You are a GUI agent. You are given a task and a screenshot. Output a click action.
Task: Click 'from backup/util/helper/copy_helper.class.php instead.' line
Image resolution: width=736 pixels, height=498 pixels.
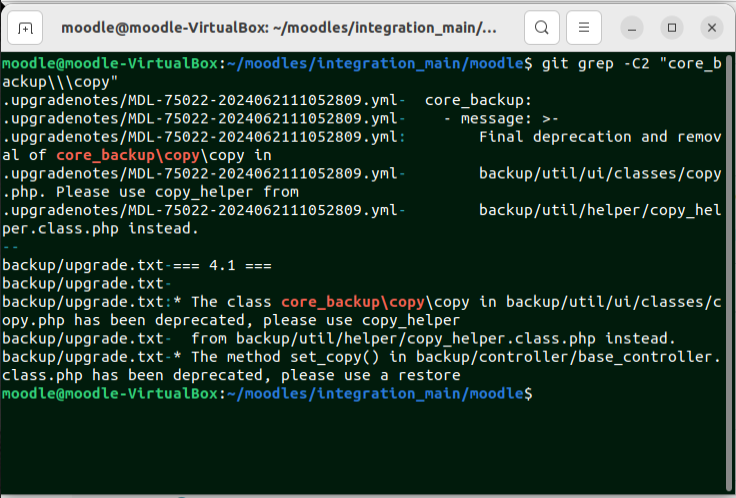[433, 338]
